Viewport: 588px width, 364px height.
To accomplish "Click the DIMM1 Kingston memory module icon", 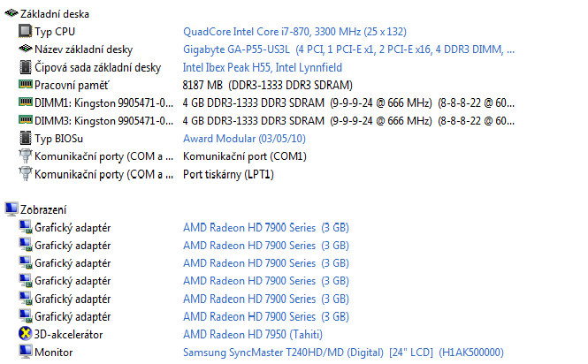I will (25, 102).
